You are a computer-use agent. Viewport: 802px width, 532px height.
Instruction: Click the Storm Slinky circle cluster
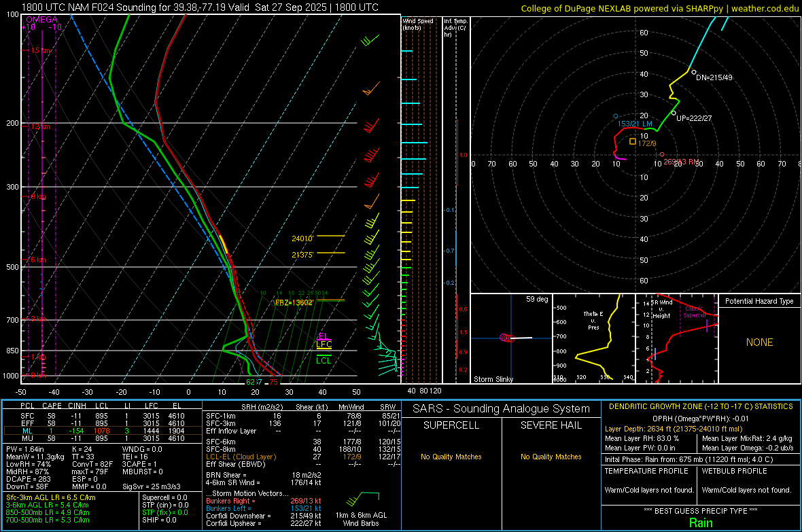pos(507,338)
